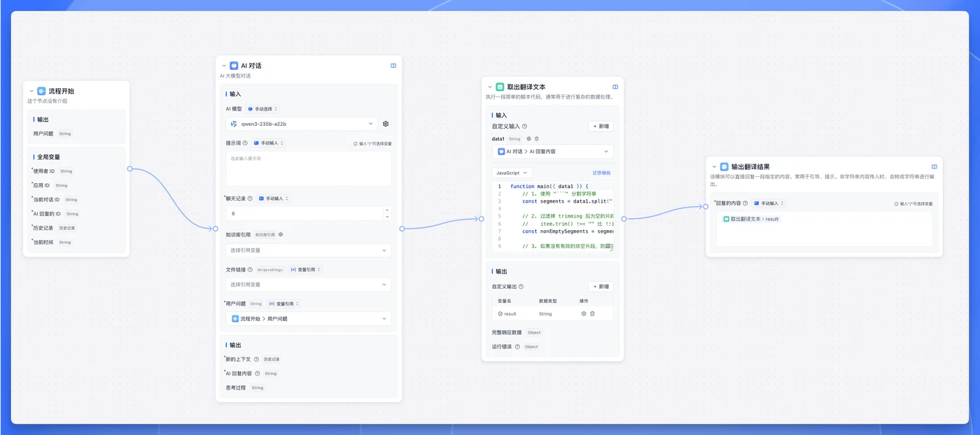This screenshot has height=435, width=980.
Task: Click 当前时间 global variable row
Action: (52, 243)
